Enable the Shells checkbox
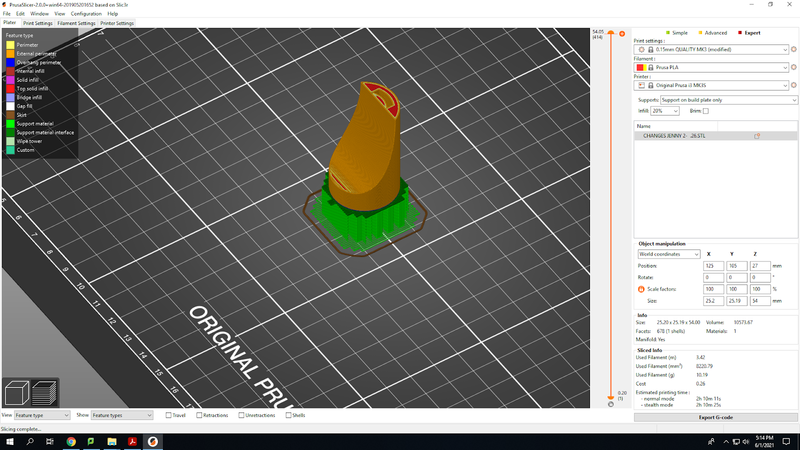 coord(288,415)
